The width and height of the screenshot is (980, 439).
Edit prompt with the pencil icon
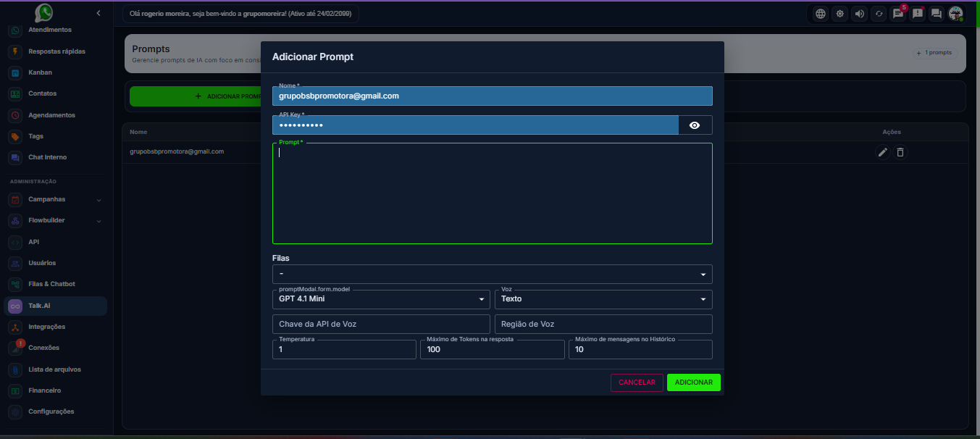tap(882, 152)
